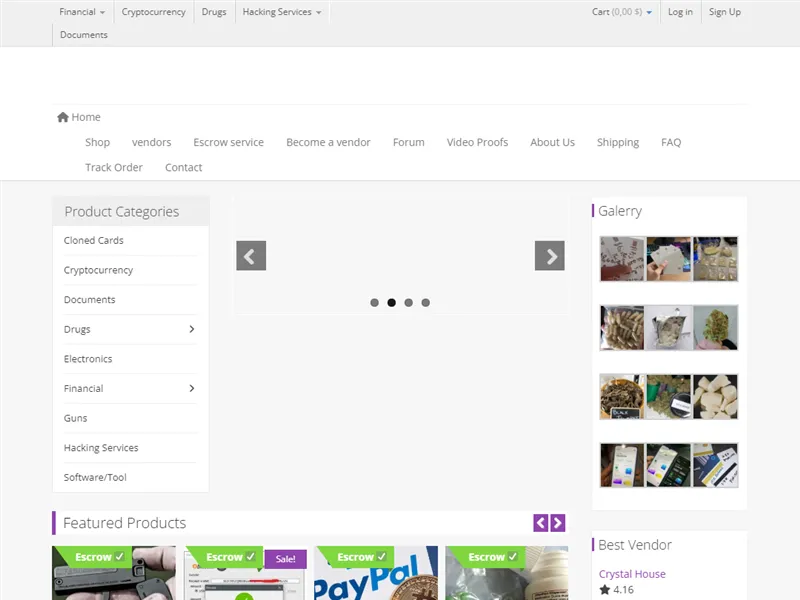
Task: Open the Forum menu item
Action: point(408,142)
